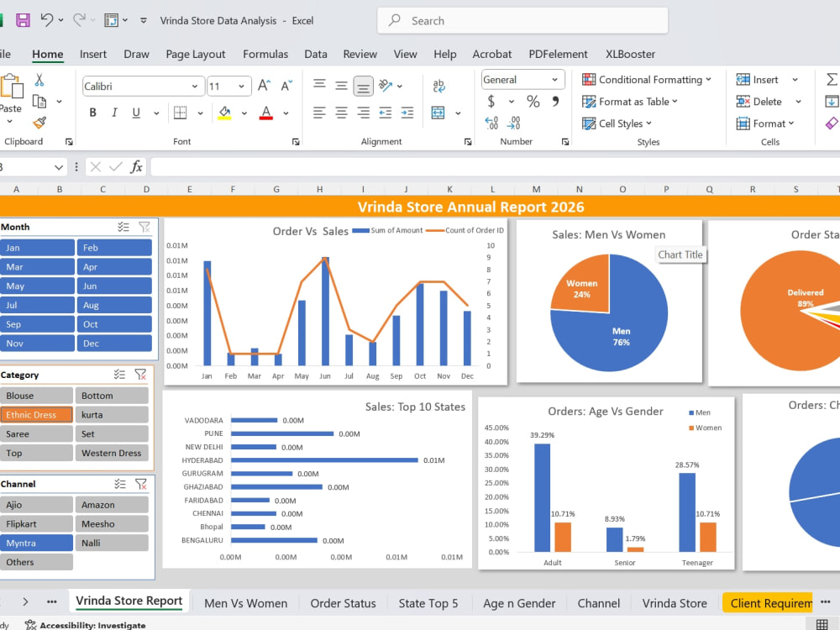Image resolution: width=840 pixels, height=630 pixels.
Task: Open Cell Styles menu
Action: [x=617, y=123]
